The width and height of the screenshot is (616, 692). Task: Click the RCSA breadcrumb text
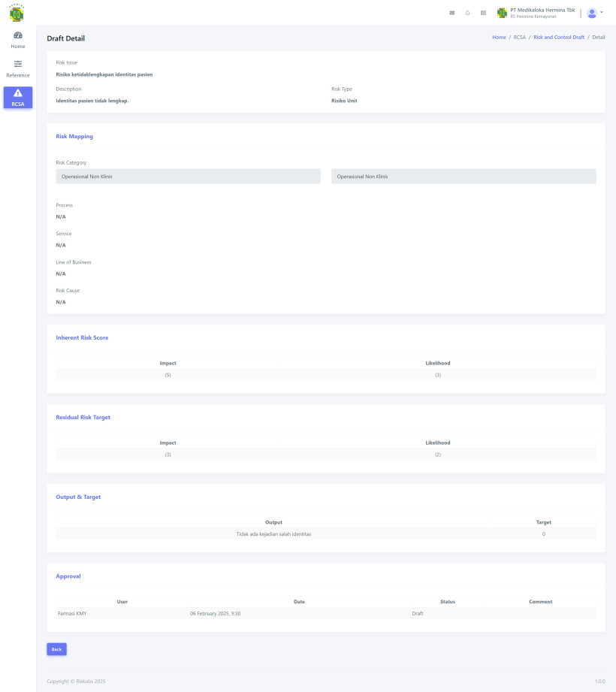tap(519, 37)
